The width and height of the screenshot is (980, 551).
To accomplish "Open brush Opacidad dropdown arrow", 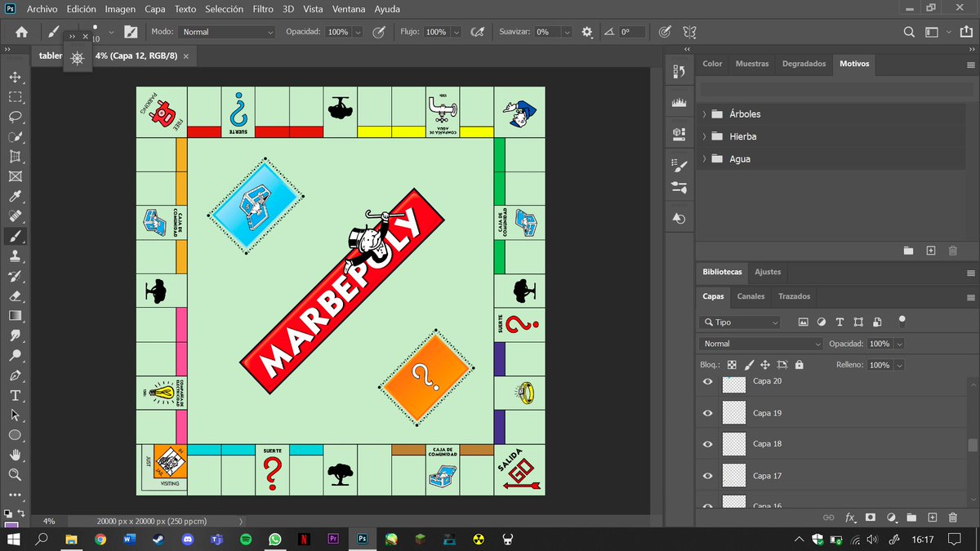I will (358, 32).
